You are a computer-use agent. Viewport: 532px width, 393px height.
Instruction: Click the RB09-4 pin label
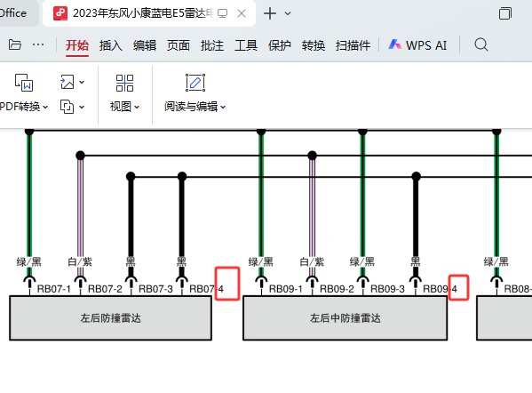(x=440, y=289)
